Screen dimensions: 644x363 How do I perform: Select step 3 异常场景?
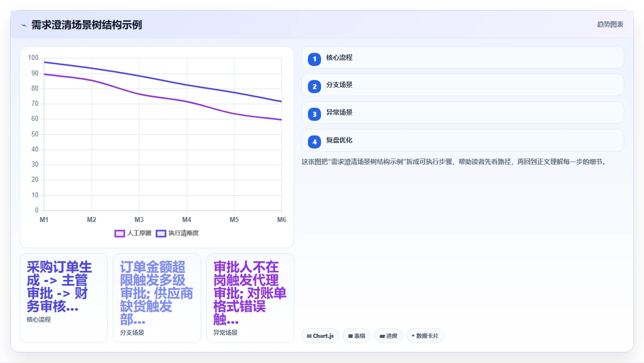[x=462, y=113]
